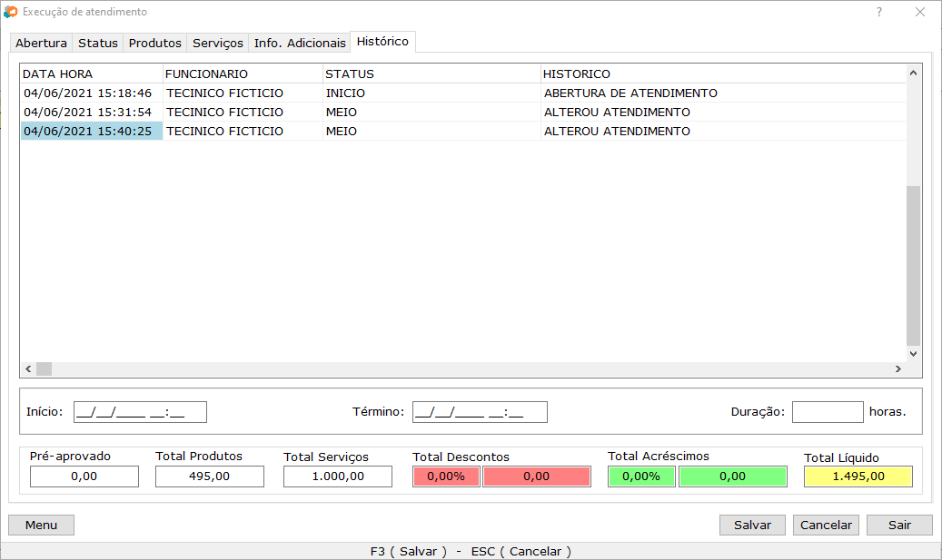Click the help question mark icon
The width and height of the screenshot is (942, 560).
coord(879,13)
